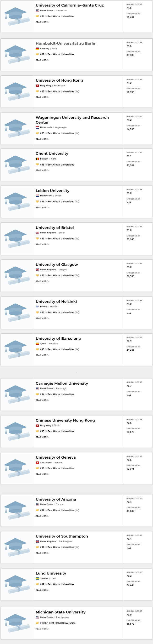Click the Germany flag next to Humboldt-Universität zu Berlin
Viewport: 153px width, 644px height.
pyautogui.click(x=37, y=49)
